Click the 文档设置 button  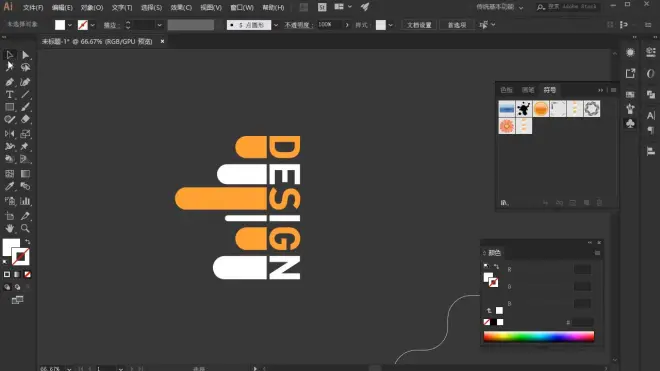point(419,25)
